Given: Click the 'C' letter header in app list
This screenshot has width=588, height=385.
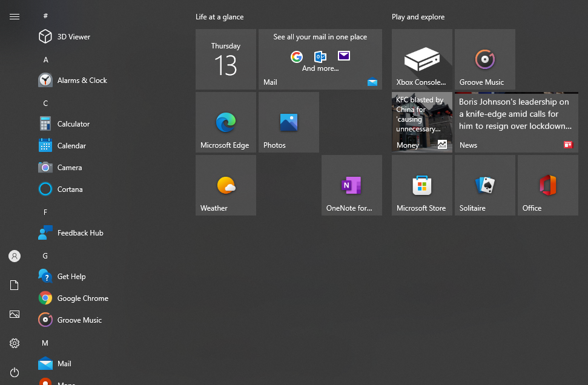Looking at the screenshot, I should tap(45, 103).
